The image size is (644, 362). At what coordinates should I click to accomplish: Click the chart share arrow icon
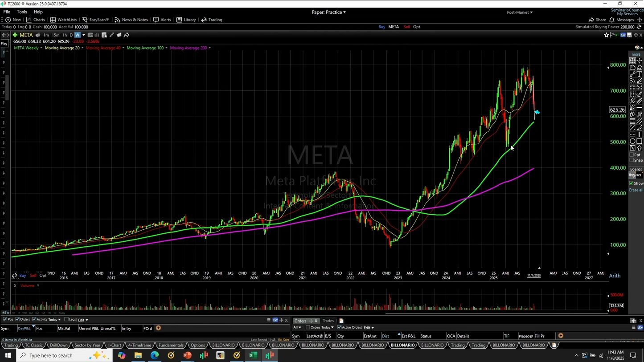[x=127, y=35]
